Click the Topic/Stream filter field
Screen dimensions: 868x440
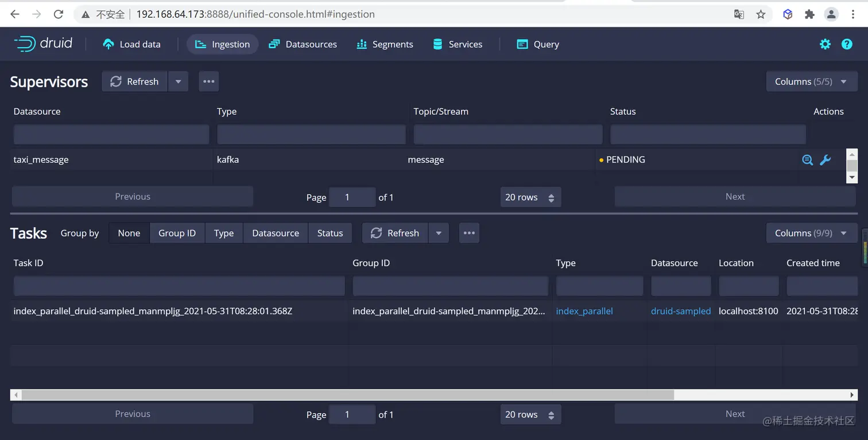tap(508, 134)
